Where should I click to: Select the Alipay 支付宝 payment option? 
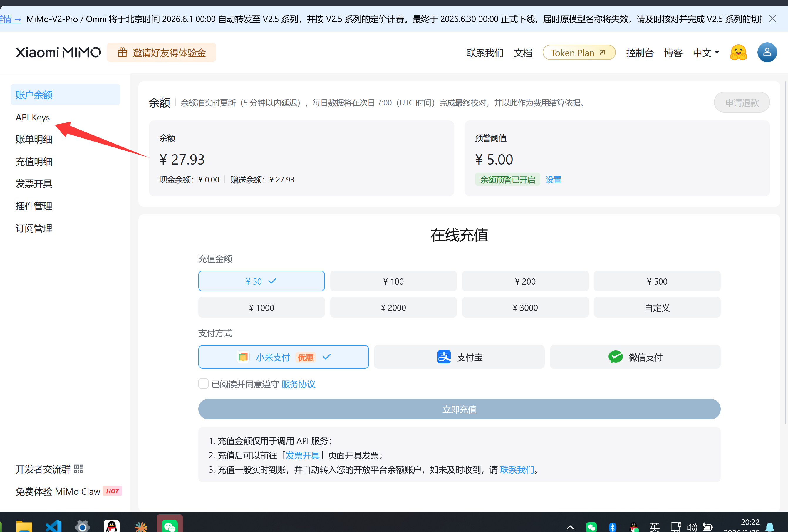(459, 357)
